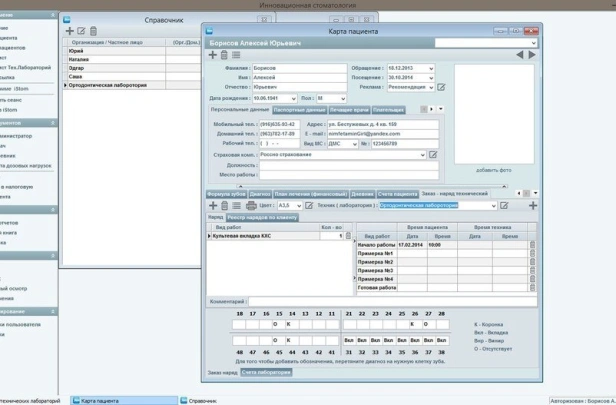Open the Вид МС dropdown
This screenshot has height=405, width=616.
[354, 144]
